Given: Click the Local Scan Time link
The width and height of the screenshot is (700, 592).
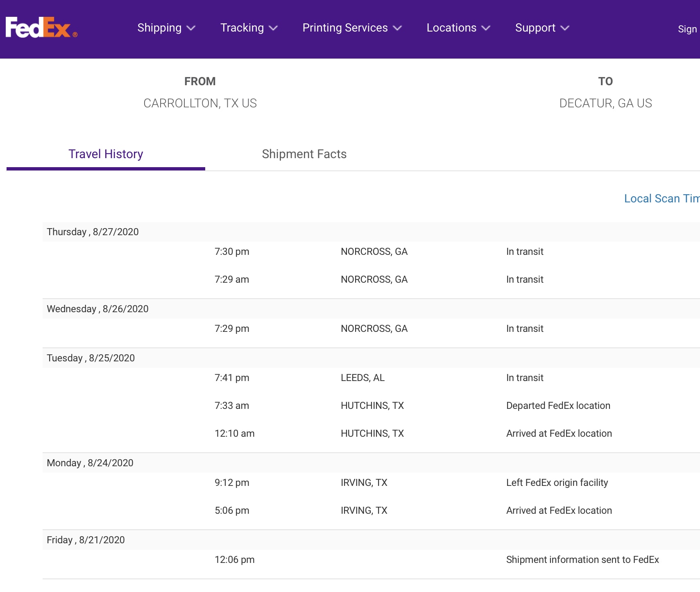Looking at the screenshot, I should pyautogui.click(x=661, y=199).
